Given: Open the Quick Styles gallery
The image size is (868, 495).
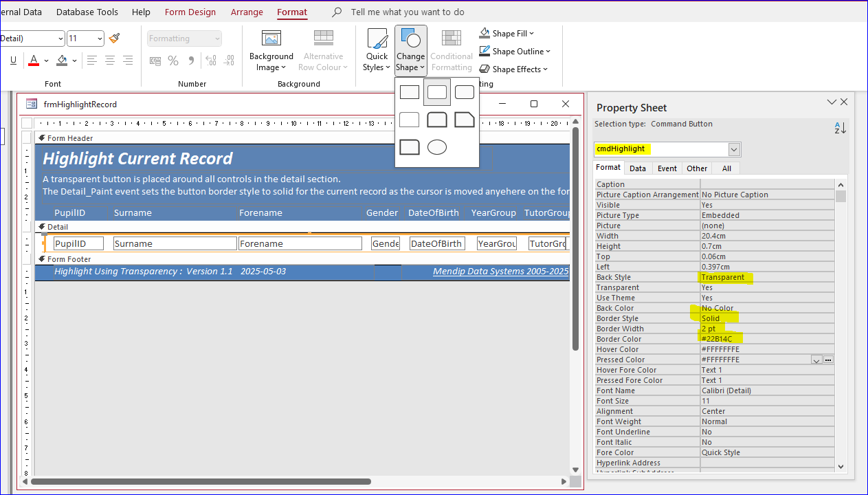Looking at the screenshot, I should coord(377,50).
